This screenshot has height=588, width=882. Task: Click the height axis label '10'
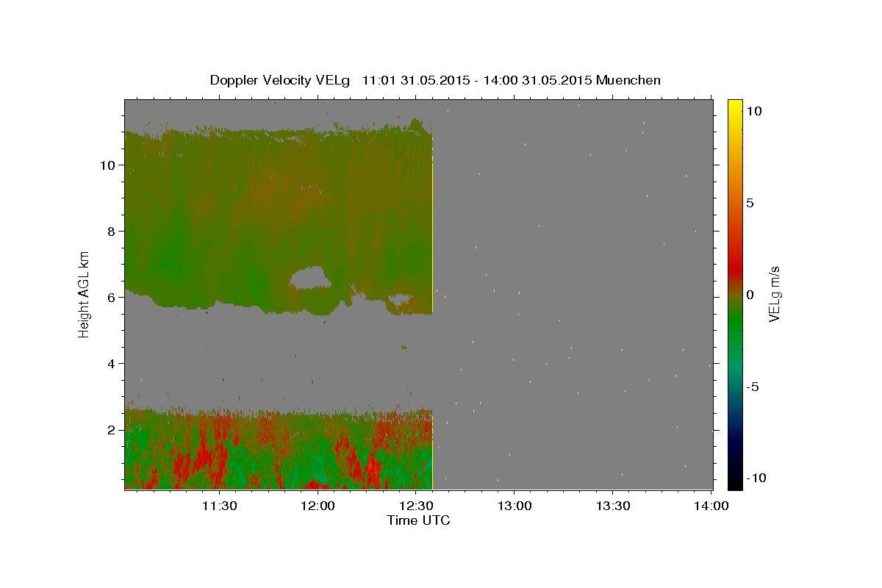click(107, 165)
